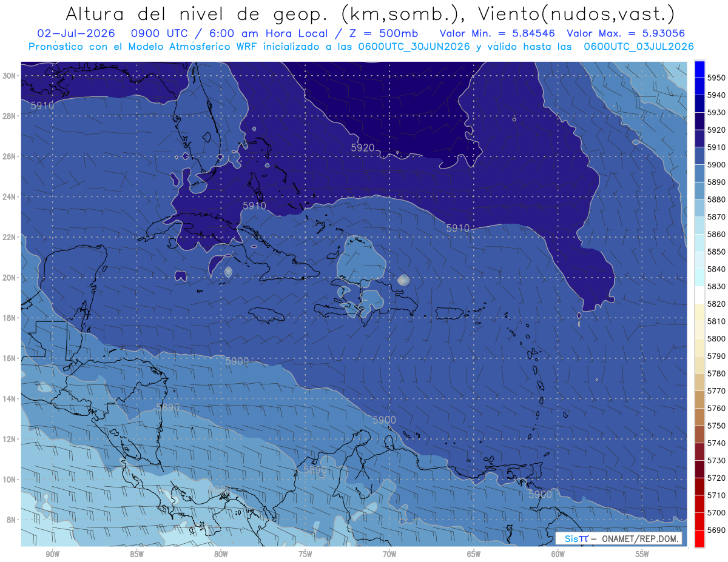
Task: Pick the tan swatch between 5760 and 5770
Action: pos(699,400)
